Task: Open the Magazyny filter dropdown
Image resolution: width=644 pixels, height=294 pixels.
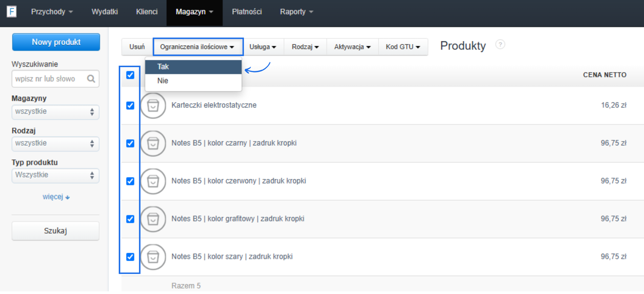Action: (55, 112)
